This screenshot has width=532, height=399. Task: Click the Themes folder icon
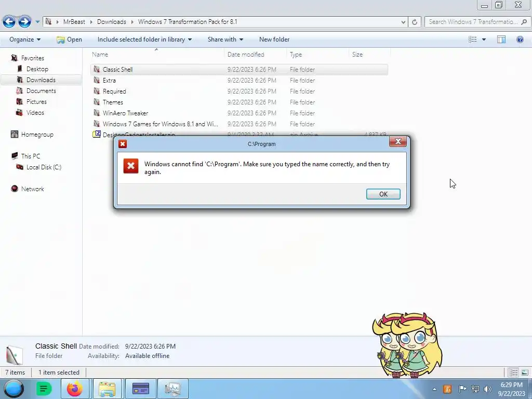97,102
